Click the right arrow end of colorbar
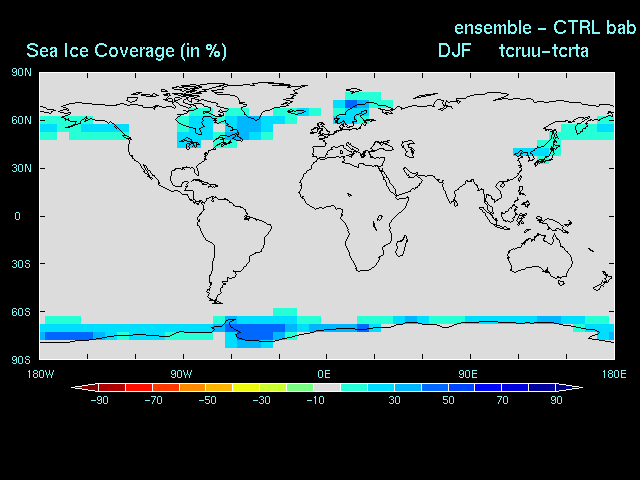Viewport: 640px width, 480px height. click(x=576, y=387)
